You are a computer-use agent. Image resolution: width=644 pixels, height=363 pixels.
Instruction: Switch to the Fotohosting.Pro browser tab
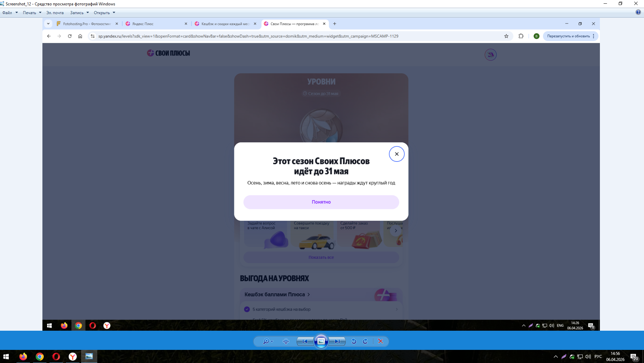(87, 24)
